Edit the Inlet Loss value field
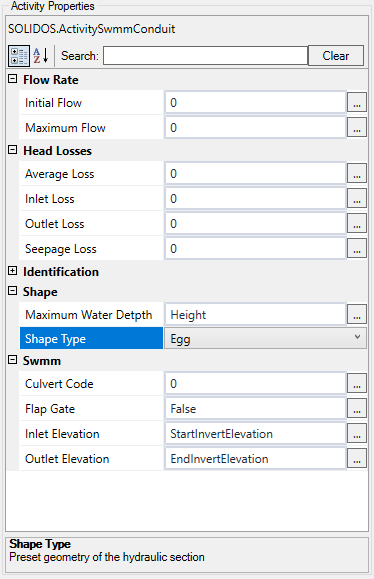This screenshot has width=374, height=579. (255, 198)
